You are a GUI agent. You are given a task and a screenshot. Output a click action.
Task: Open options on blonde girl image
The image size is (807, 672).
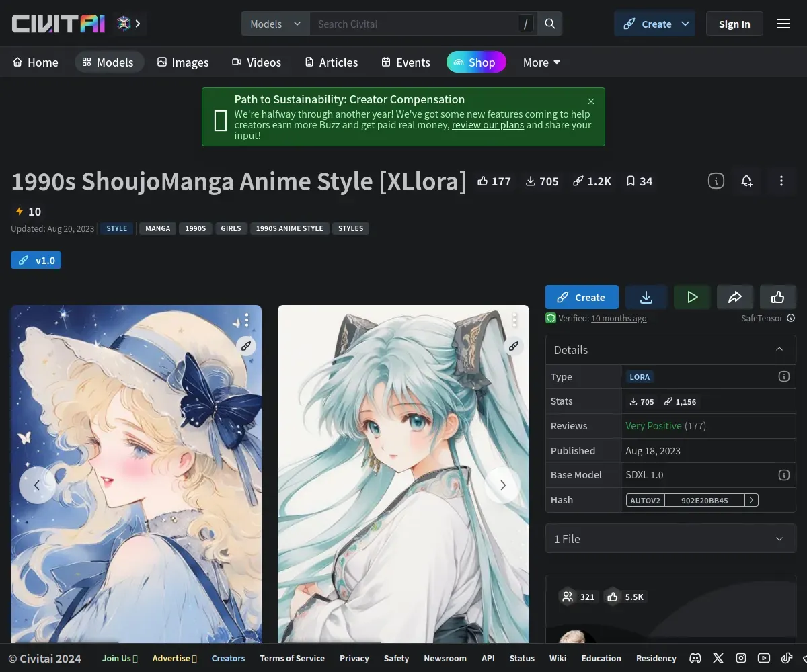coord(247,320)
